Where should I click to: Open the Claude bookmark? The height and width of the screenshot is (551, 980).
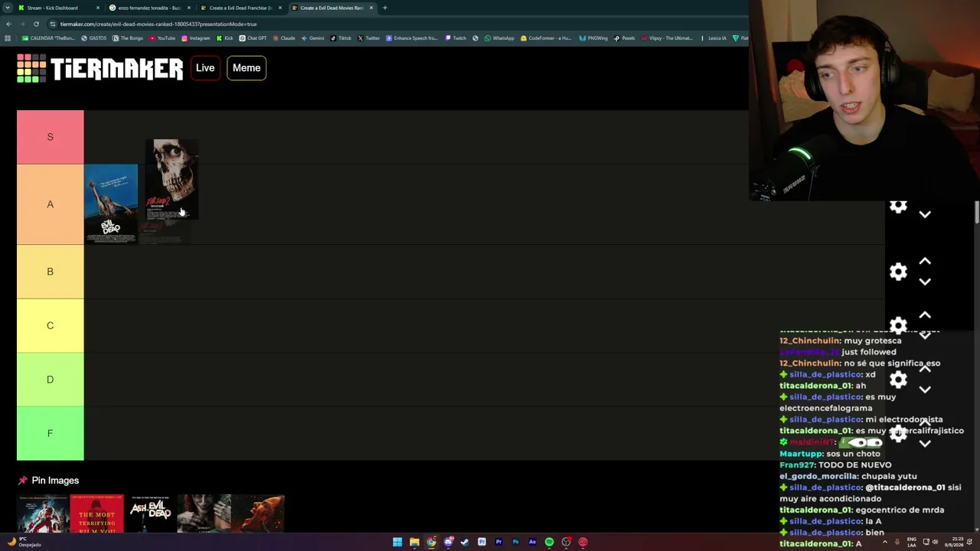coord(284,38)
